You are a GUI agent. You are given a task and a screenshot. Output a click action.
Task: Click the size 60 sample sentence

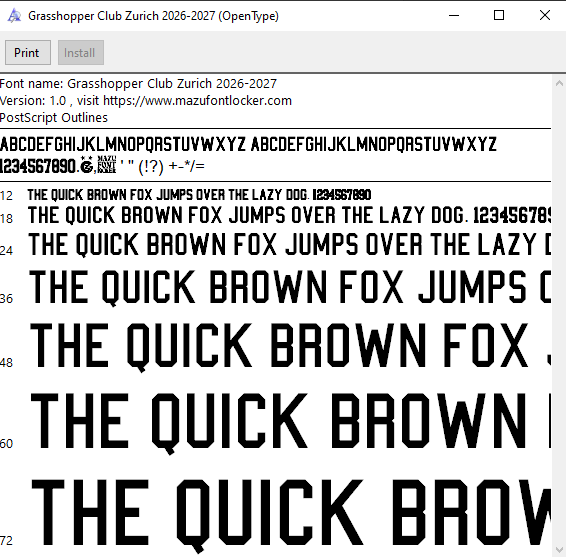point(291,424)
